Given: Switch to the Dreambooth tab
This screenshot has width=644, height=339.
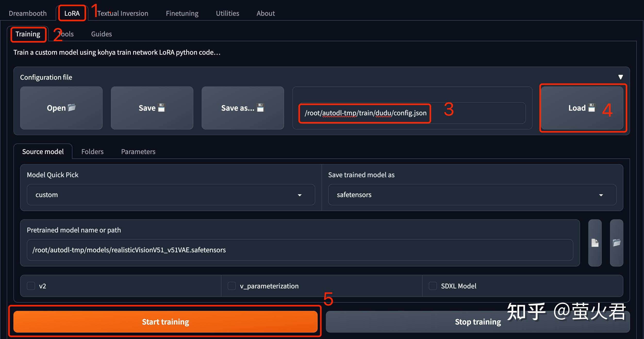Looking at the screenshot, I should (x=28, y=13).
